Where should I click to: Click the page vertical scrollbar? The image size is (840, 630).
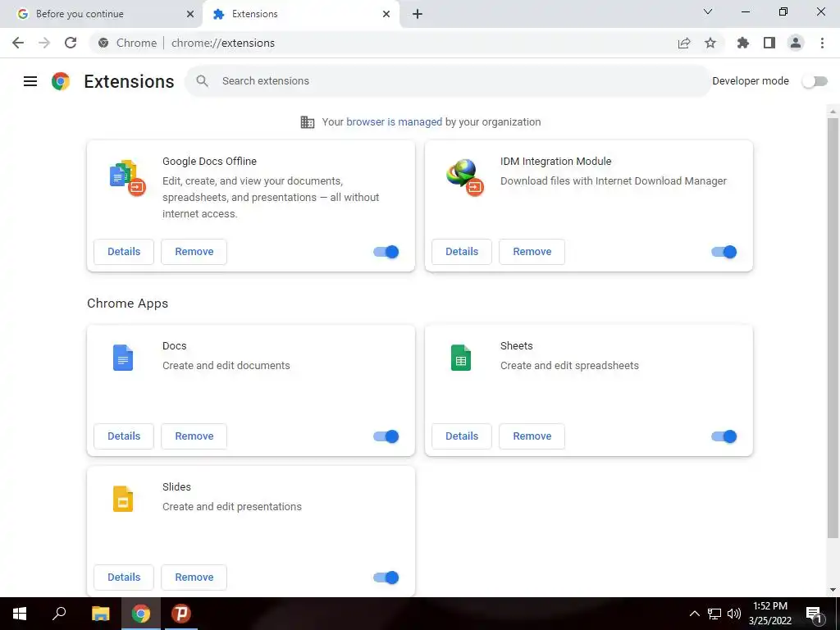(833, 328)
